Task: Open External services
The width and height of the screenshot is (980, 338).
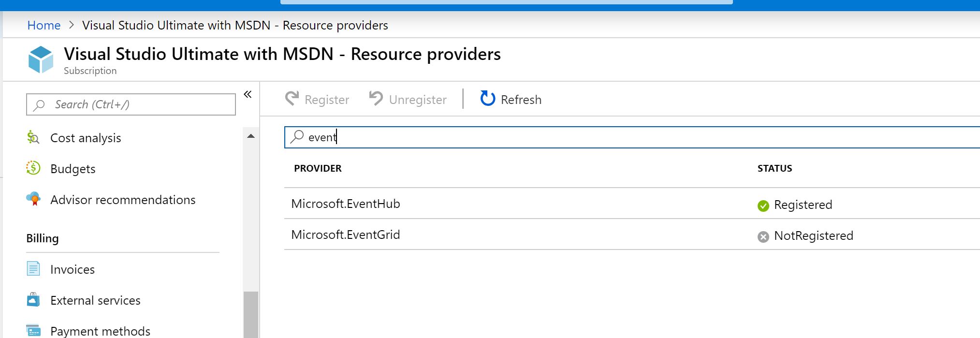Action: [x=95, y=300]
